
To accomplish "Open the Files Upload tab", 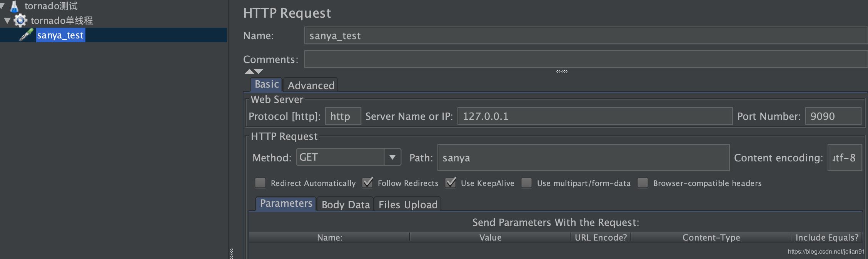I will click(408, 204).
